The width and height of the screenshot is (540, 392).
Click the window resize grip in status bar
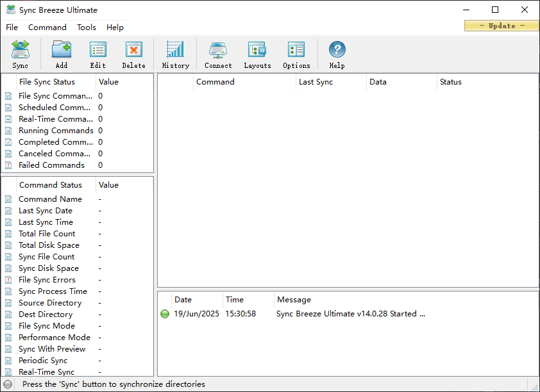pyautogui.click(x=535, y=387)
